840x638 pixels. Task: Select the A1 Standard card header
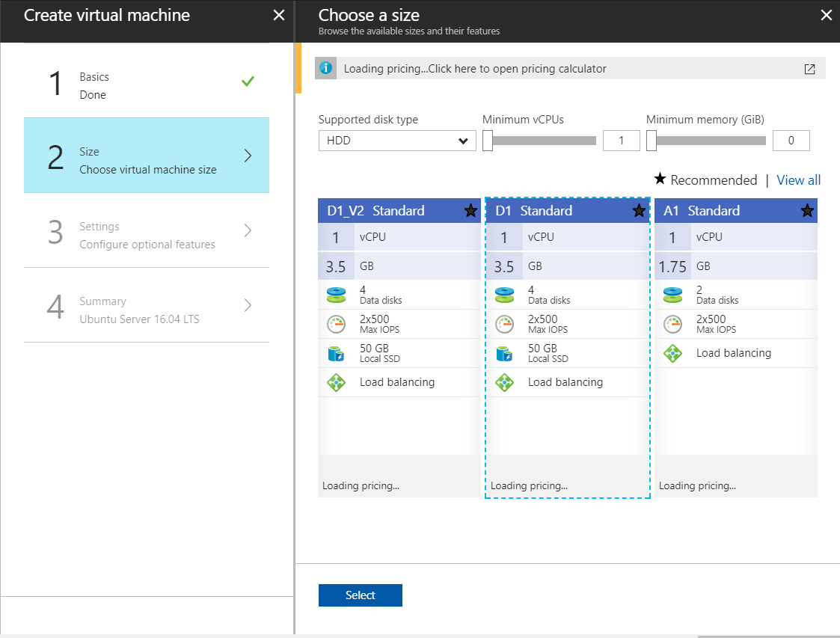tap(735, 210)
